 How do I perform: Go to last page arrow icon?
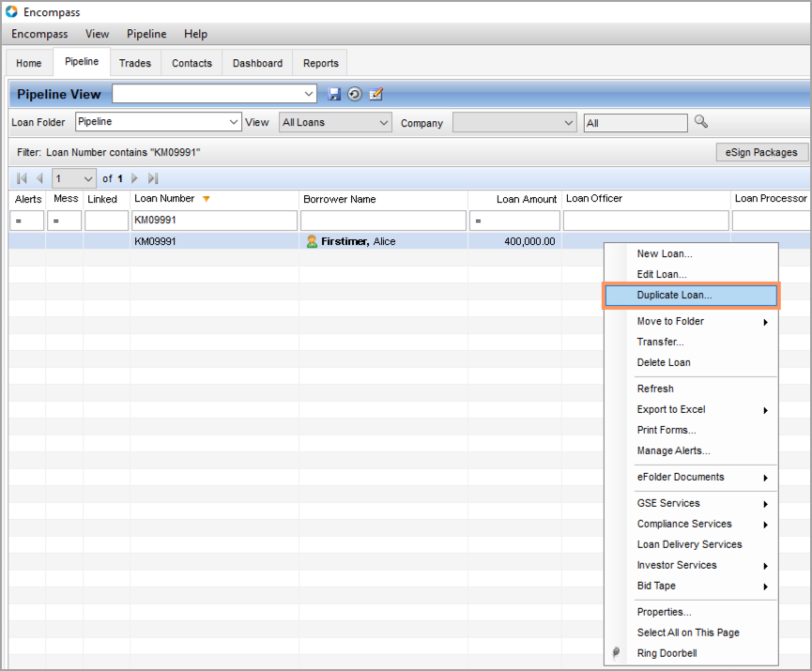(153, 178)
